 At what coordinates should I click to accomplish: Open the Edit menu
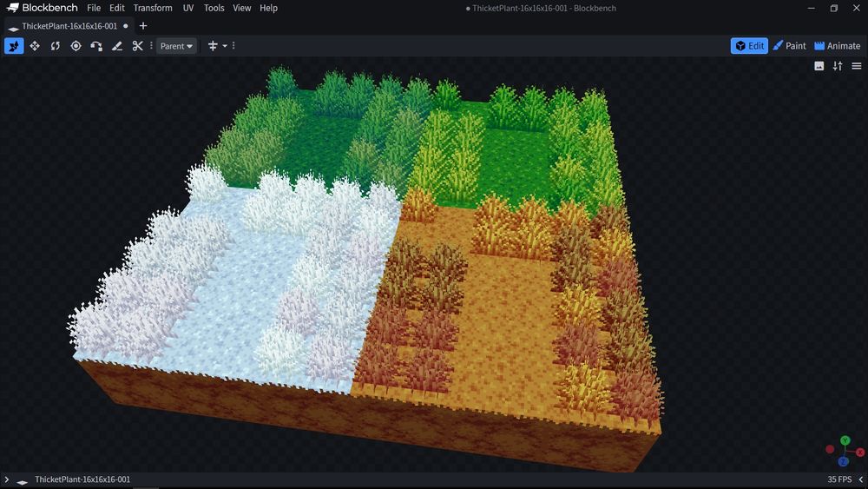[x=117, y=8]
